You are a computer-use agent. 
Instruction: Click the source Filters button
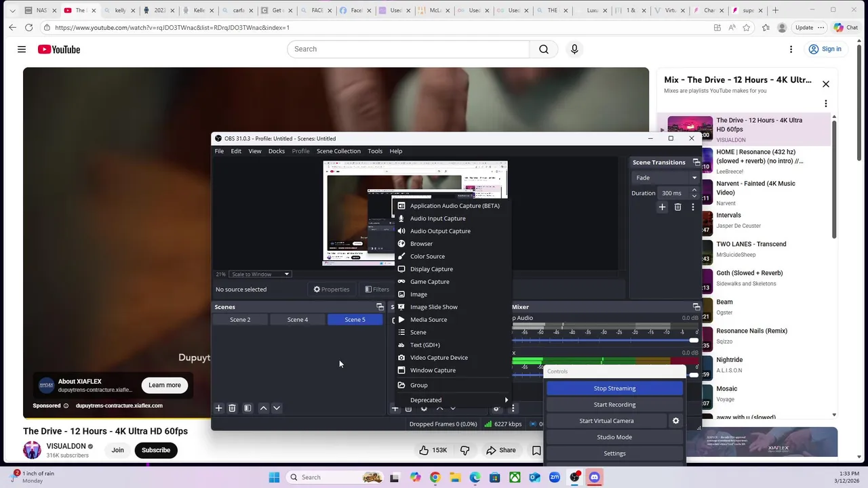tap(377, 289)
